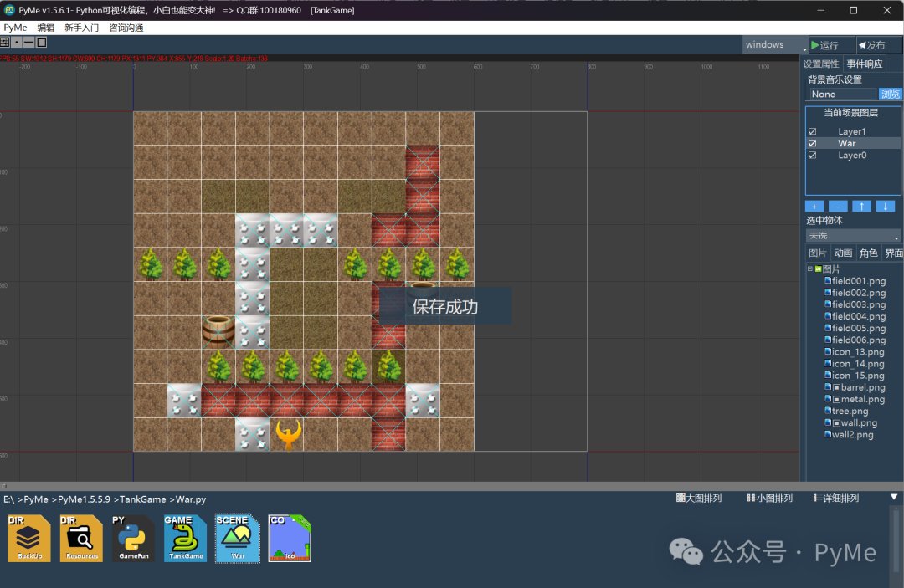The image size is (904, 588).
Task: Click the barrel object on the map
Action: [x=218, y=331]
